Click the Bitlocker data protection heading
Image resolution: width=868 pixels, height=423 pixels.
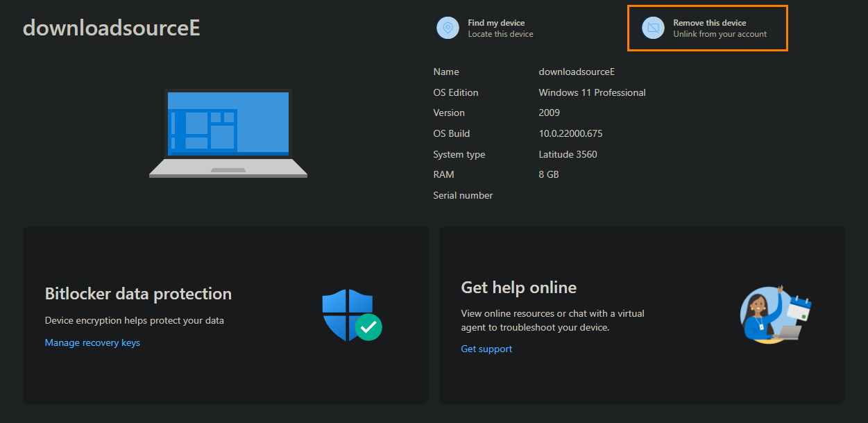tap(138, 294)
